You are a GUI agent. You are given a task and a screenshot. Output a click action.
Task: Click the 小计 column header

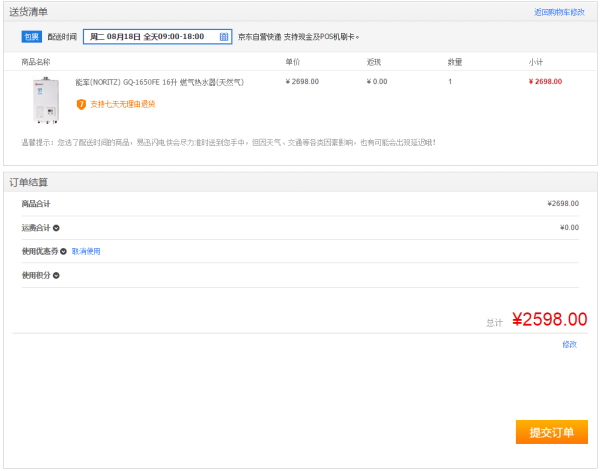(536, 62)
